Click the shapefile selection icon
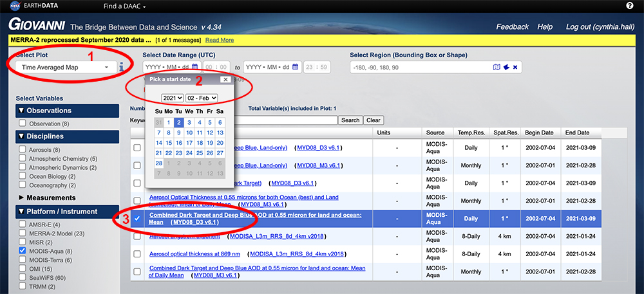This screenshot has height=294, width=644. (506, 68)
